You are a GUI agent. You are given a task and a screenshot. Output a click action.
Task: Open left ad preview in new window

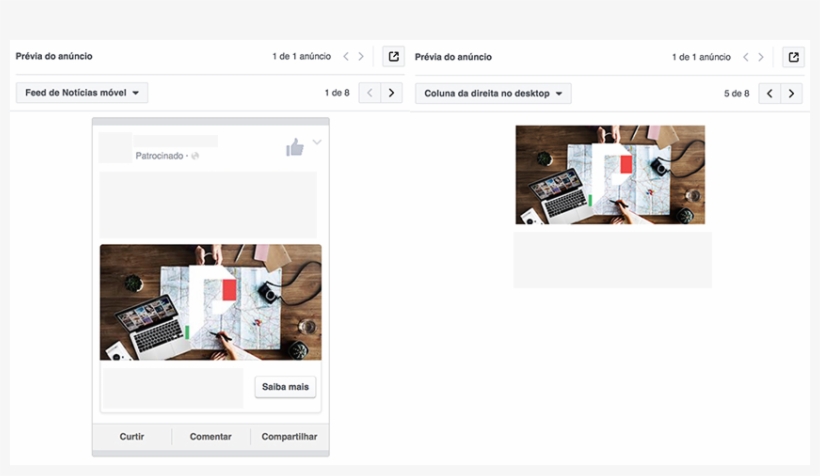(393, 57)
